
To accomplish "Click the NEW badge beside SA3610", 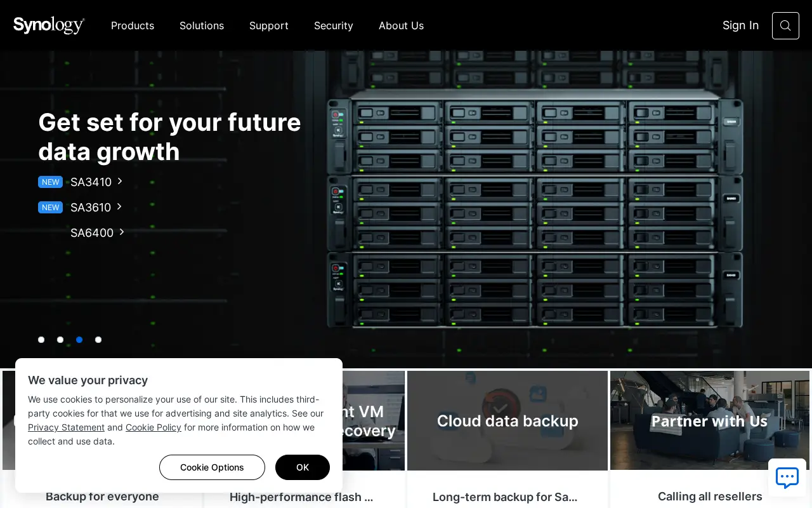I will click(50, 208).
